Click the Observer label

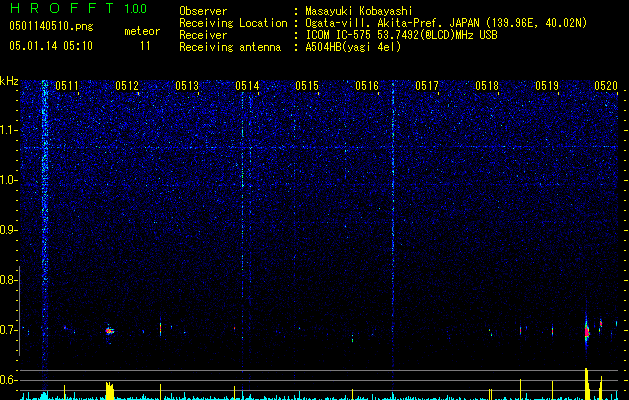tap(203, 11)
